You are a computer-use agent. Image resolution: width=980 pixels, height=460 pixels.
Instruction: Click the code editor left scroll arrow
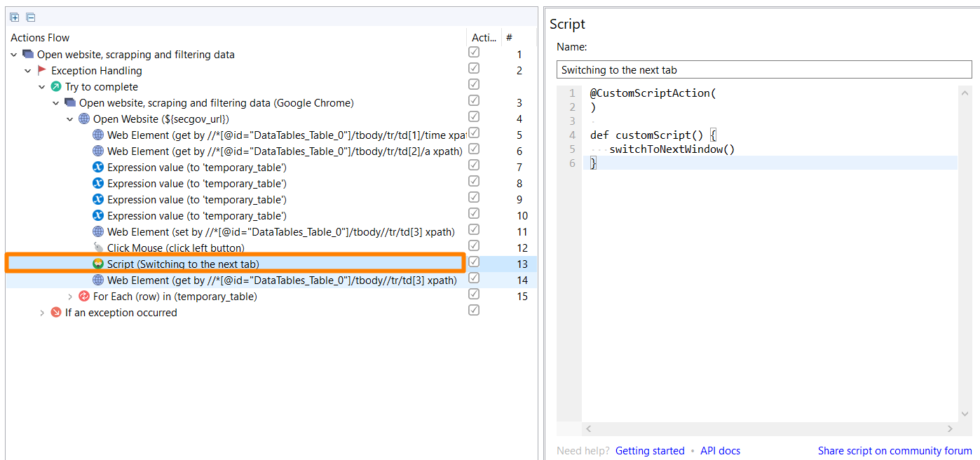pos(589,428)
